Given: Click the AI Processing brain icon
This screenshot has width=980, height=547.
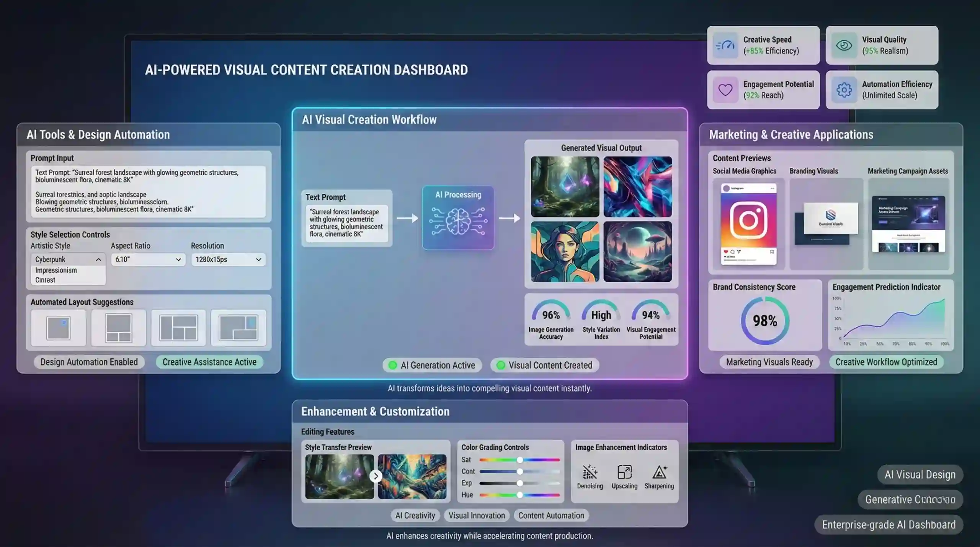Looking at the screenshot, I should [458, 221].
